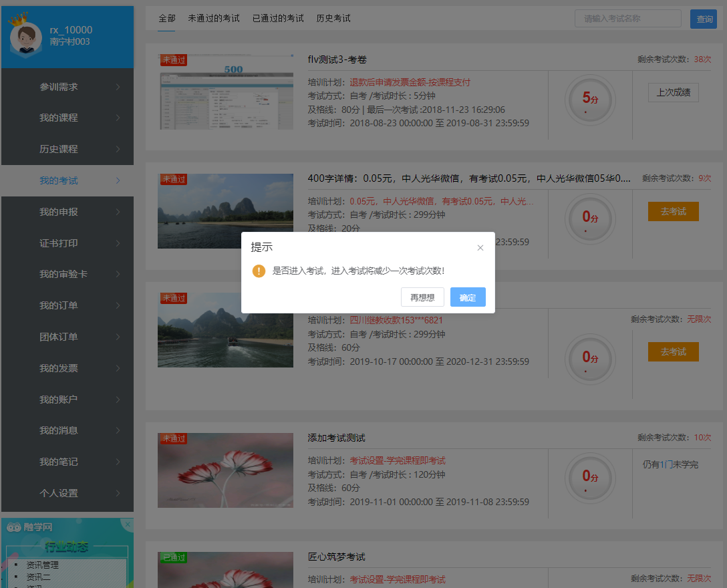Expand the 我的消息 chevron arrow
This screenshot has width=727, height=588.
(118, 430)
